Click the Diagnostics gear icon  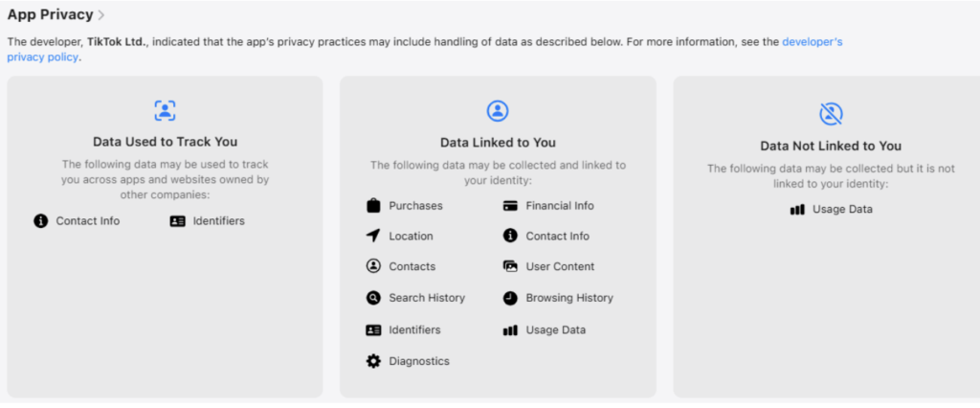coord(373,361)
